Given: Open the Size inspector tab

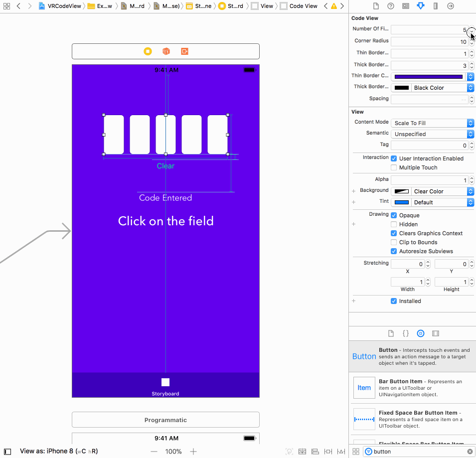Looking at the screenshot, I should [435, 6].
